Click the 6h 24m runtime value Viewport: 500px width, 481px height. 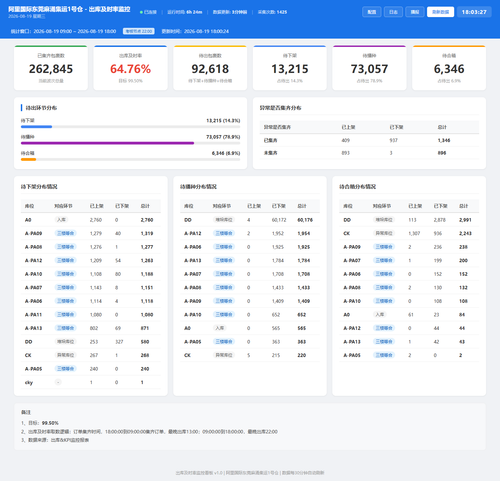tap(194, 12)
